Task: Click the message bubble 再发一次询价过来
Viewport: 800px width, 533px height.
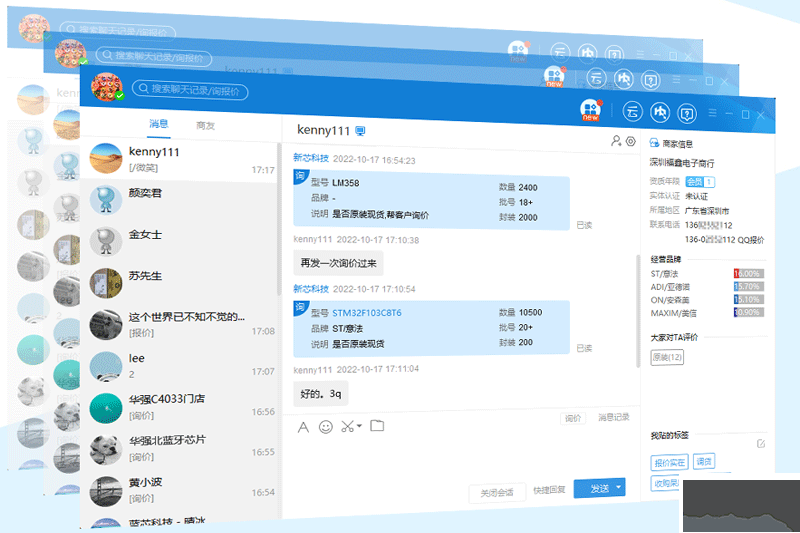Action: coord(338,263)
